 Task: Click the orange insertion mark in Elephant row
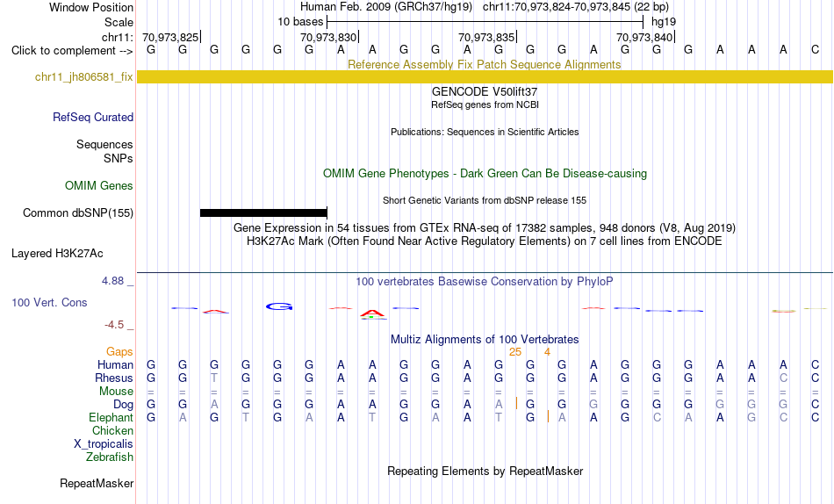[548, 416]
